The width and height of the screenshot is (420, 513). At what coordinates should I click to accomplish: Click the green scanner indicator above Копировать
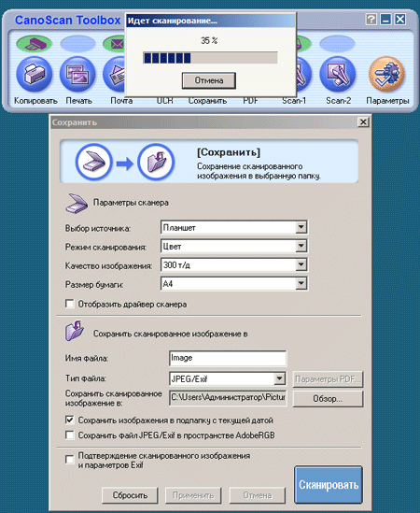34,43
